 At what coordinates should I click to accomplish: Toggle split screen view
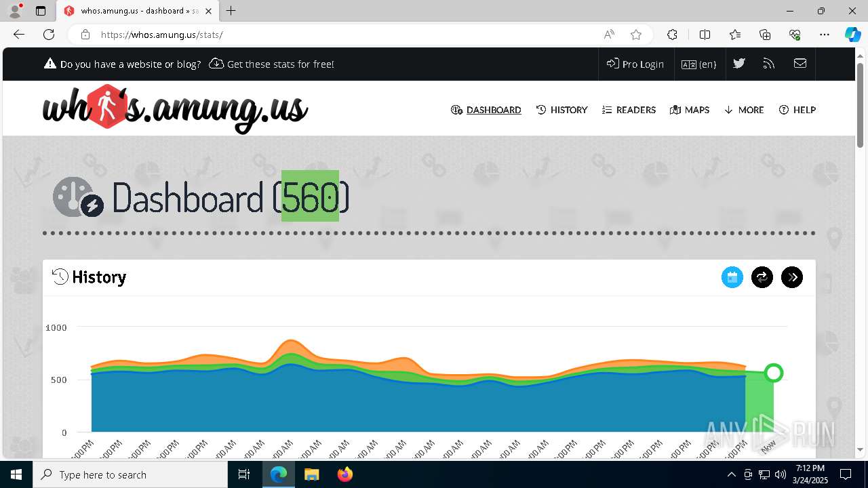pyautogui.click(x=705, y=35)
